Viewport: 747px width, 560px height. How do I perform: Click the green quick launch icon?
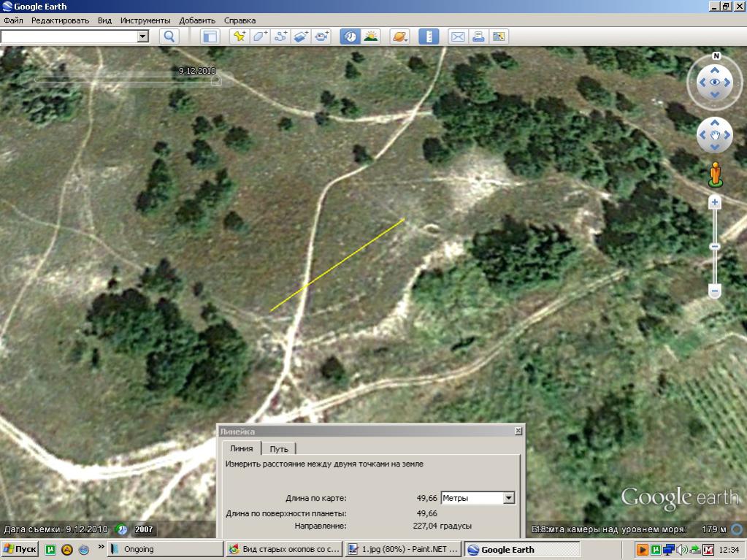[x=50, y=550]
